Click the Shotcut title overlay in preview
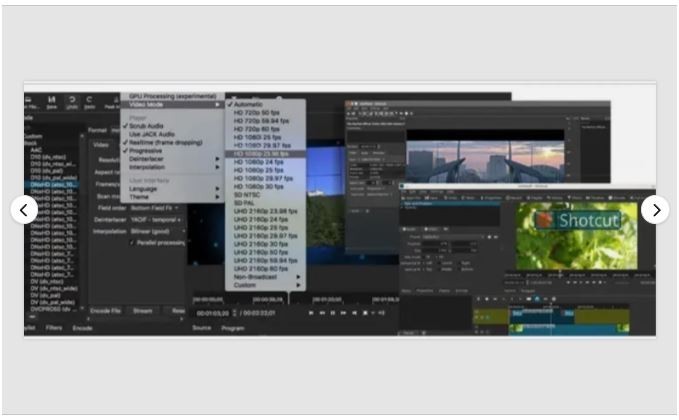The height and width of the screenshot is (420, 679). [x=578, y=221]
